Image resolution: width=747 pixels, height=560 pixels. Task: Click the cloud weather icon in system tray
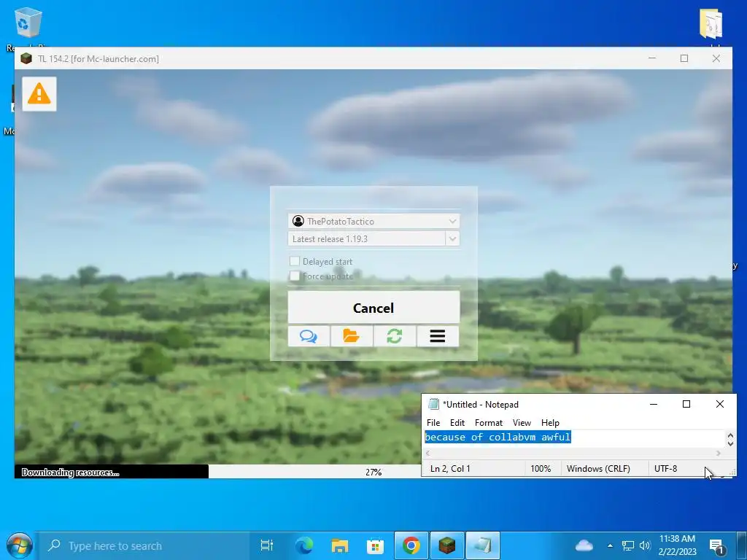tap(584, 545)
